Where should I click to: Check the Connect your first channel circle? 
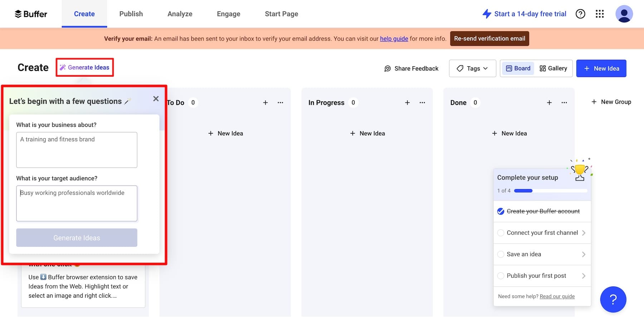(x=501, y=233)
